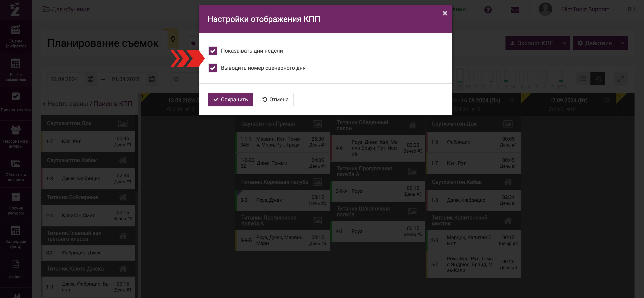Click the lightbulb hint icon
This screenshot has height=298, width=644.
tap(173, 39)
